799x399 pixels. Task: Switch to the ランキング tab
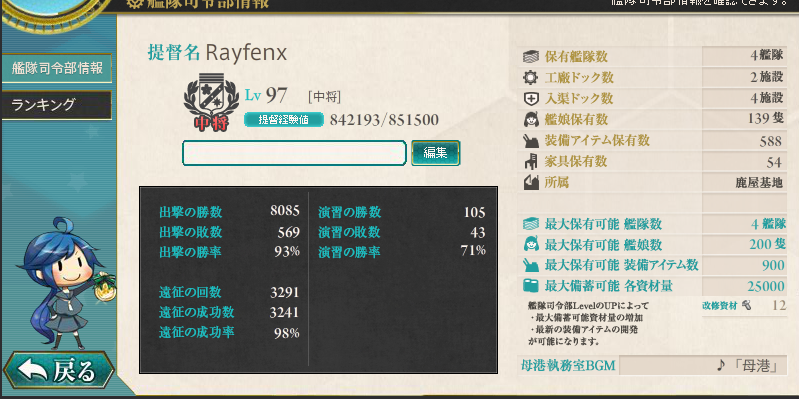[x=57, y=105]
